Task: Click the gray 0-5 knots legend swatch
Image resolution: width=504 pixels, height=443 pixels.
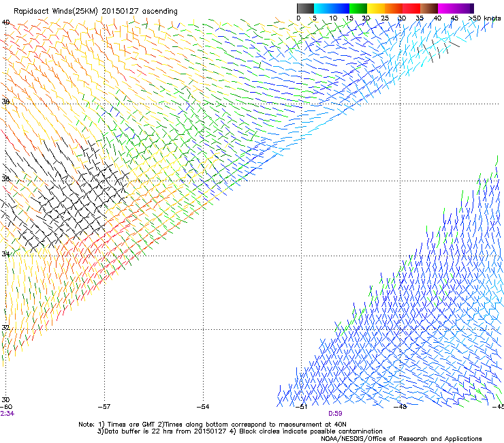Action: coord(305,8)
